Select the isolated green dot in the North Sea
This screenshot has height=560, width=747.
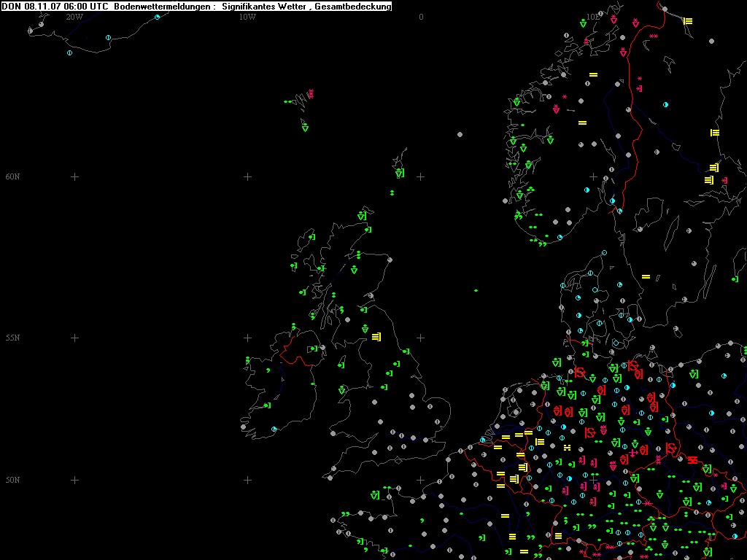tap(476, 290)
